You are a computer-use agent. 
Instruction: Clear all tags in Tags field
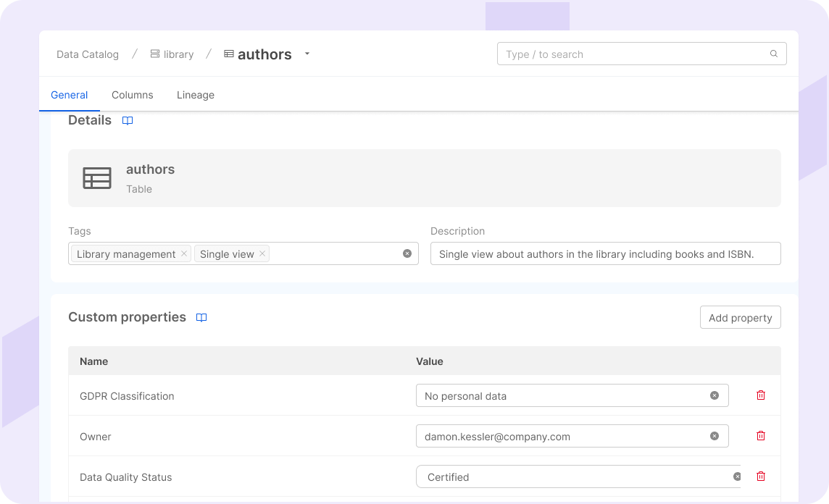click(407, 253)
